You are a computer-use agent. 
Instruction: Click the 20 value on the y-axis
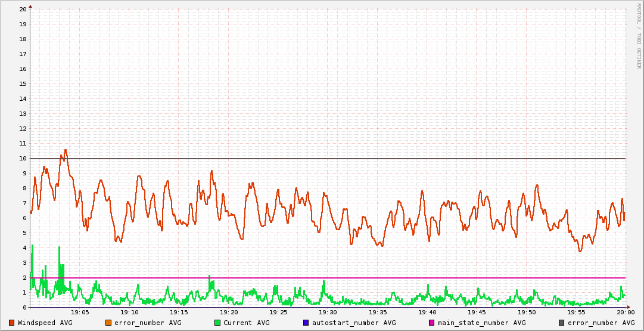coord(23,10)
